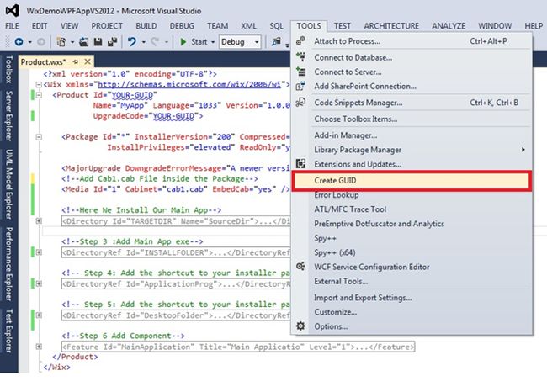Click the Navigate Backward arrow icon
The image size is (547, 392).
coord(19,42)
